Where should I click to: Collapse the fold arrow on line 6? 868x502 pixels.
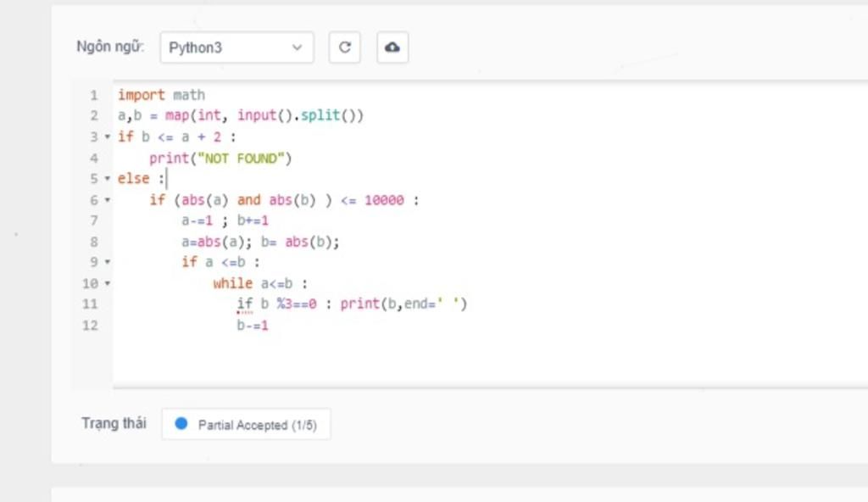coord(108,199)
